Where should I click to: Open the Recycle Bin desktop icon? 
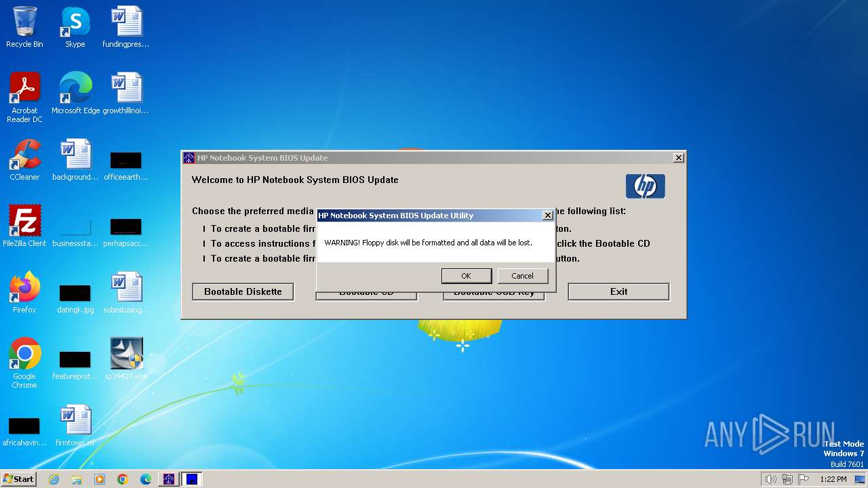(x=24, y=27)
